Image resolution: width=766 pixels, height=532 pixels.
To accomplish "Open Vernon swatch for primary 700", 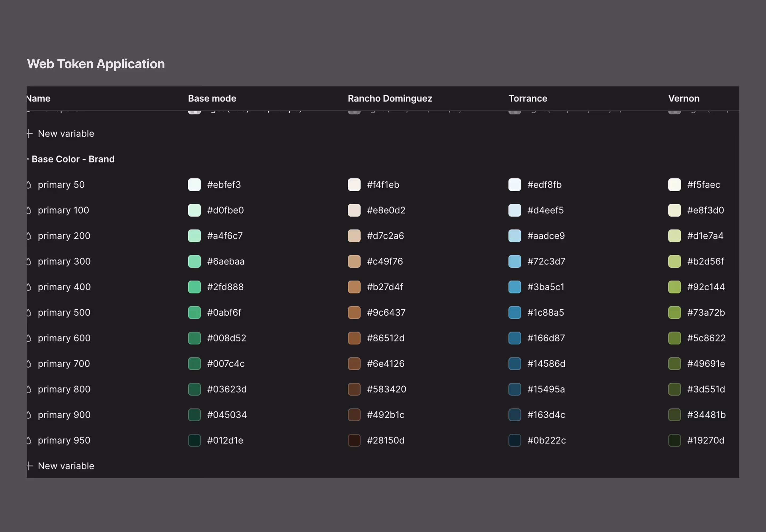I will 674,364.
